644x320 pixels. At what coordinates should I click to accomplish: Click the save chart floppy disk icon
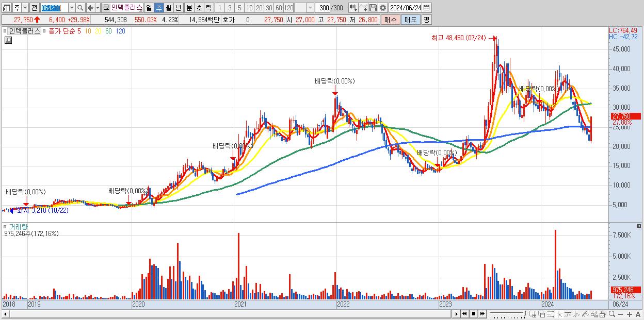[373, 8]
